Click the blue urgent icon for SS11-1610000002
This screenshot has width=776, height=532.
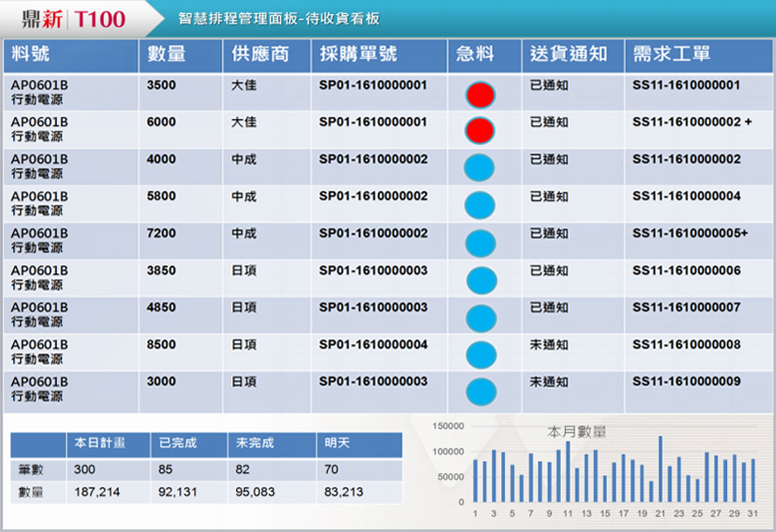pyautogui.click(x=479, y=167)
